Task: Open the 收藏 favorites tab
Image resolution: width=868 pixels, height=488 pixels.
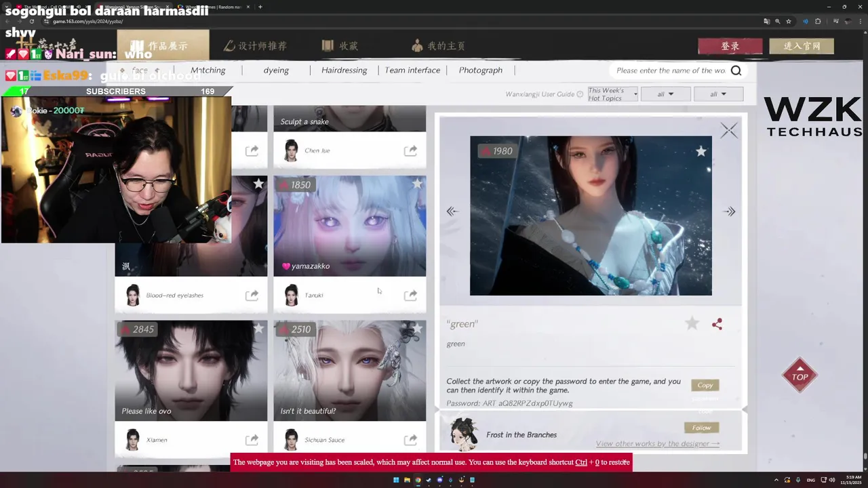Action: 340,45
